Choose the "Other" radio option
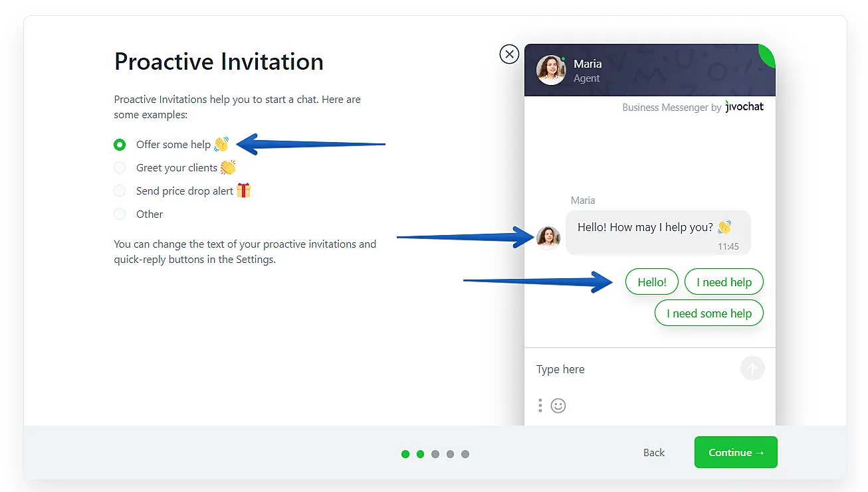The height and width of the screenshot is (492, 868). pyautogui.click(x=120, y=214)
